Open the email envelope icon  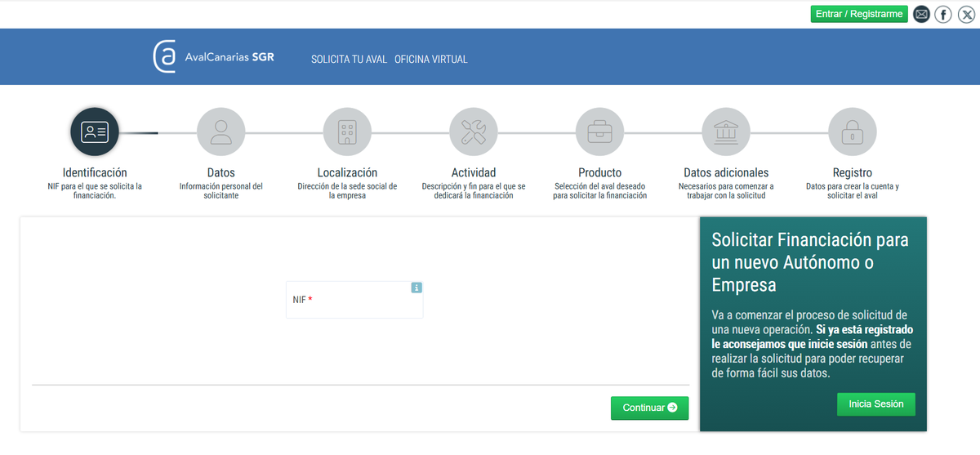(x=921, y=14)
